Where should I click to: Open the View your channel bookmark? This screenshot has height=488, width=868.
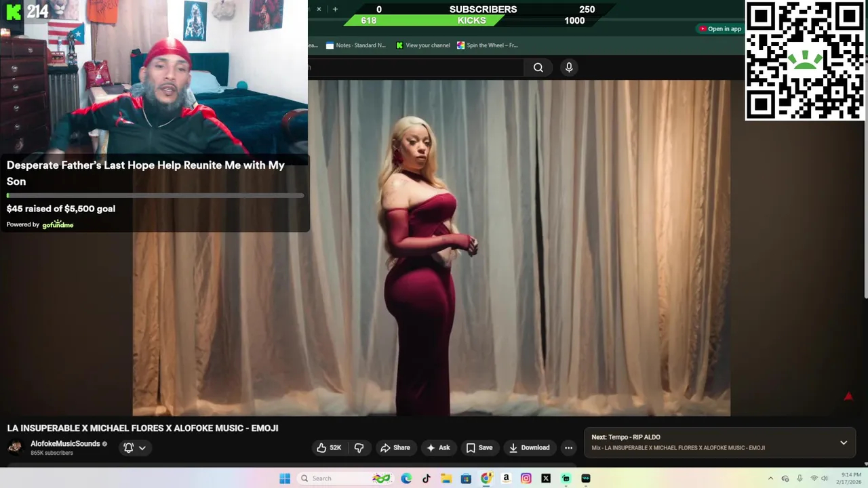423,45
